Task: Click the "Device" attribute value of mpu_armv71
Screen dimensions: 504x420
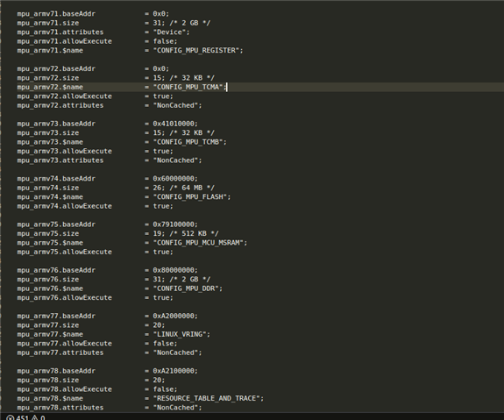Action: (171, 32)
